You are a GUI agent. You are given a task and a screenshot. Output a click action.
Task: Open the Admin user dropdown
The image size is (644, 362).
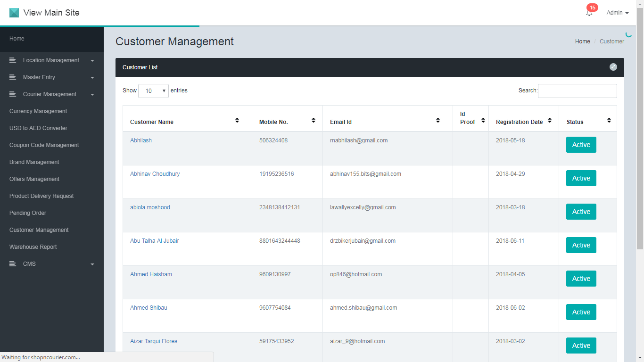coord(618,13)
